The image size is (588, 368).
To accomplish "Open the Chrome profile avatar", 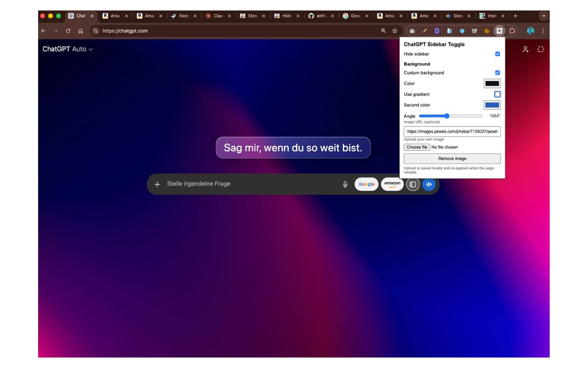I will pos(531,31).
